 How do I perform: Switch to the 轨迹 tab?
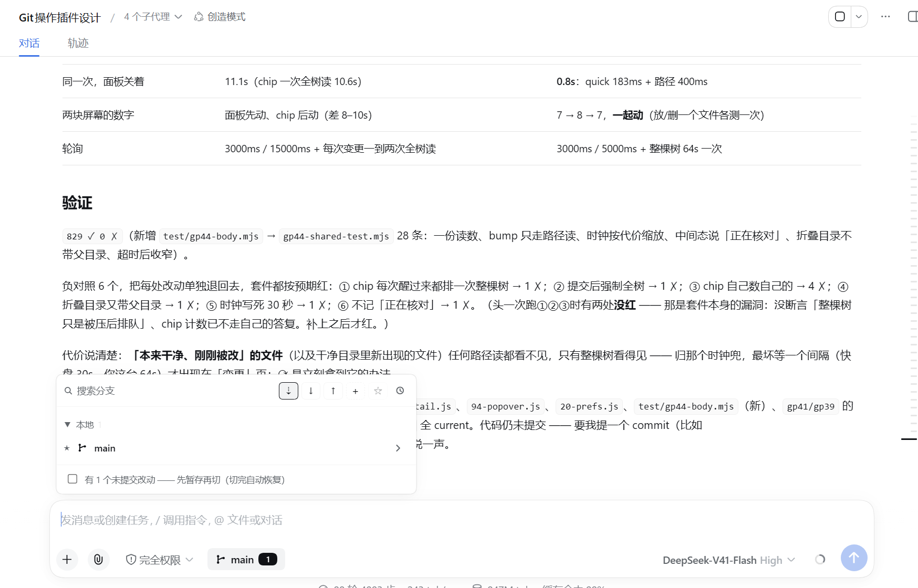pyautogui.click(x=78, y=43)
